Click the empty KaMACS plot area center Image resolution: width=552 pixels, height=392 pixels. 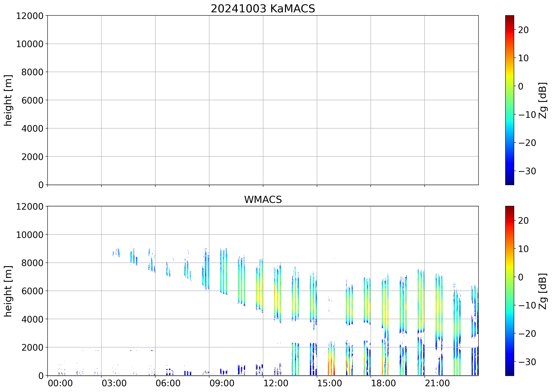(263, 100)
